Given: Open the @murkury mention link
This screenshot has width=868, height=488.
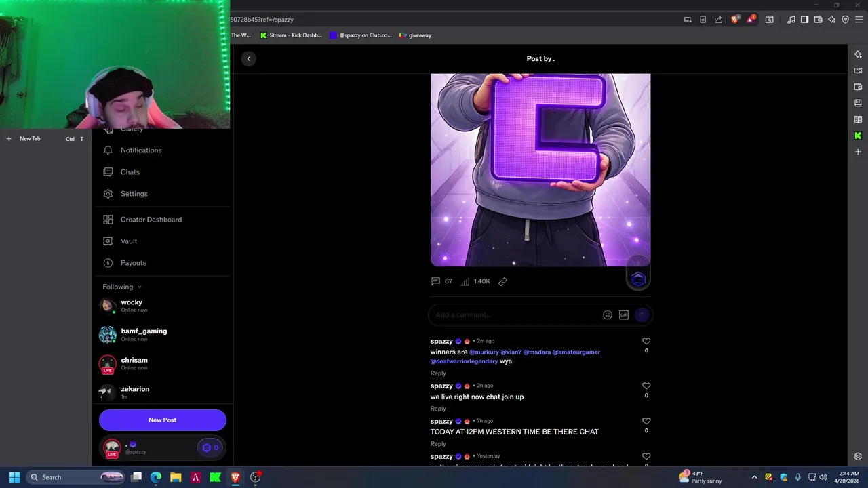Looking at the screenshot, I should (x=484, y=352).
